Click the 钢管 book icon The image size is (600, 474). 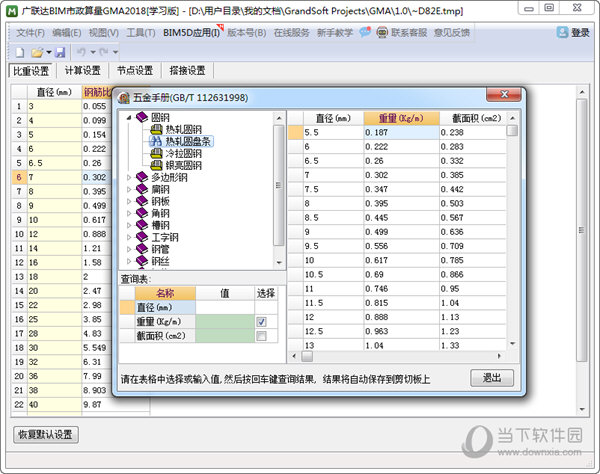tap(142, 249)
